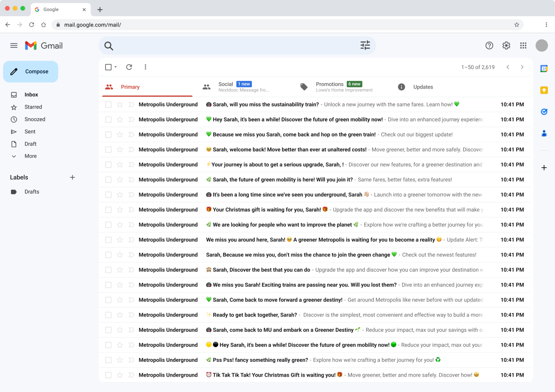Viewport: 555px width, 392px height.
Task: Open 'We miss you around here, Sarah' email
Action: tap(314, 240)
